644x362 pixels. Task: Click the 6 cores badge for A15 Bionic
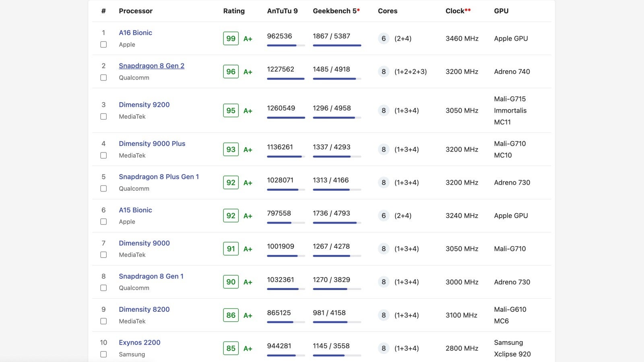click(x=384, y=216)
